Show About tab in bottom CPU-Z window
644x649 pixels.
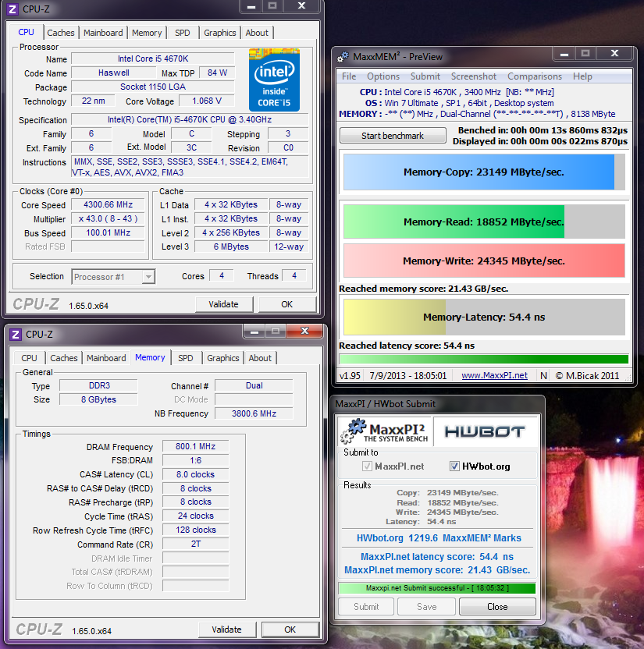coord(260,358)
